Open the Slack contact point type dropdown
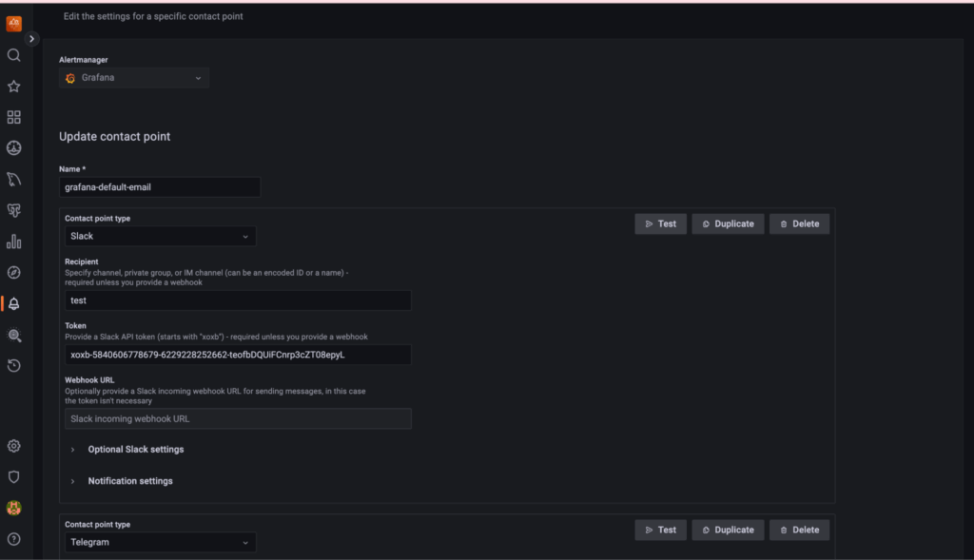 tap(160, 236)
